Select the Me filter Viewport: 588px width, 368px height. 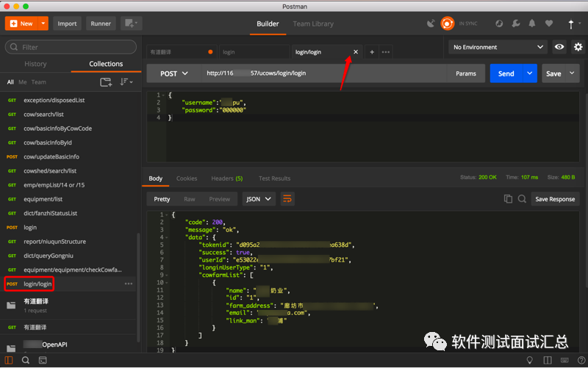(x=23, y=82)
